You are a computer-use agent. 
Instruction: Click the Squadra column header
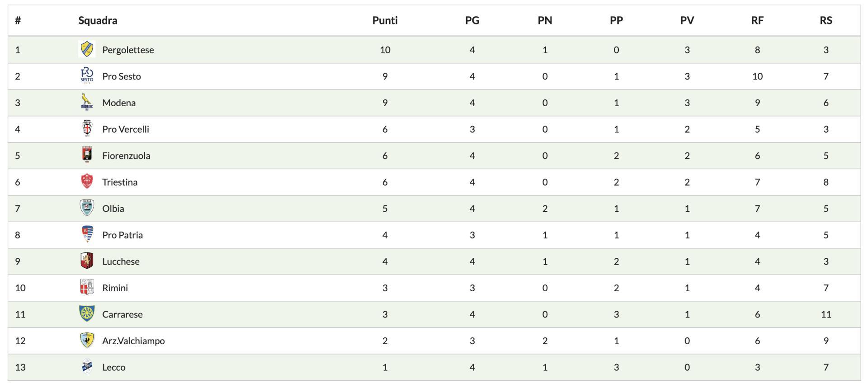98,20
